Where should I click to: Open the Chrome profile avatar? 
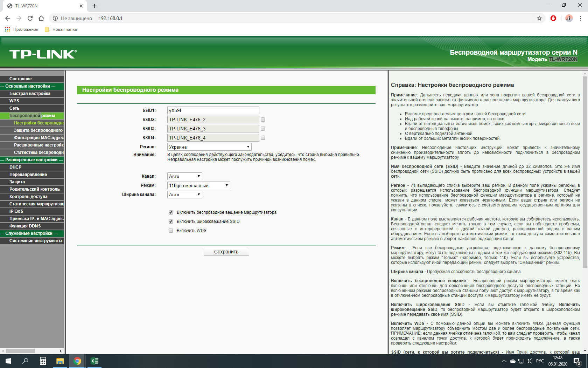pyautogui.click(x=569, y=18)
